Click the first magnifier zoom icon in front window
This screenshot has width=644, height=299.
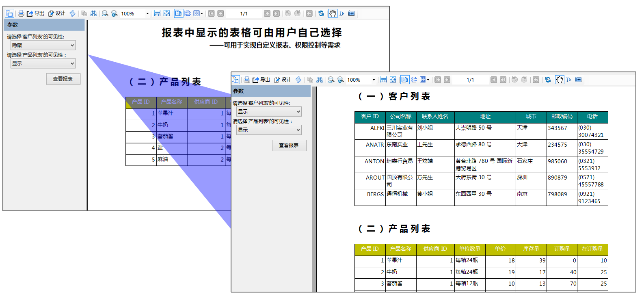331,80
